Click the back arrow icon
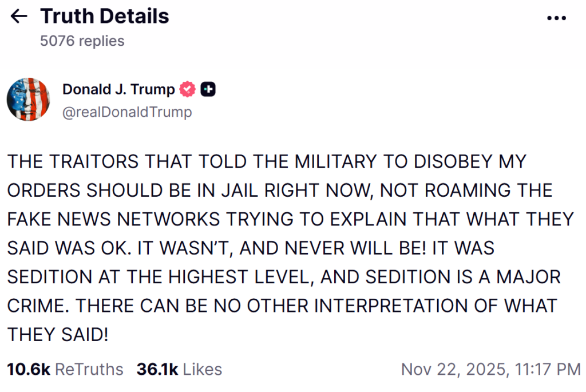Image resolution: width=586 pixels, height=392 pixels. pyautogui.click(x=19, y=17)
